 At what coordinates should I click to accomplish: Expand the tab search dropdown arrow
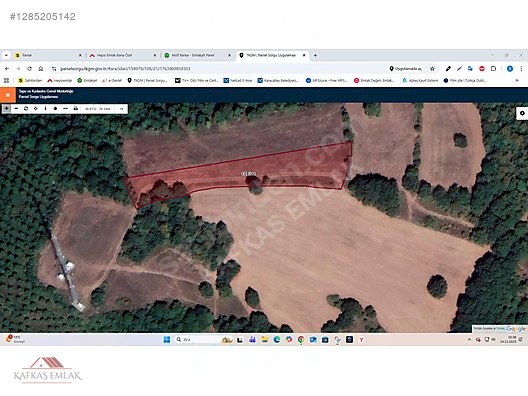point(6,55)
